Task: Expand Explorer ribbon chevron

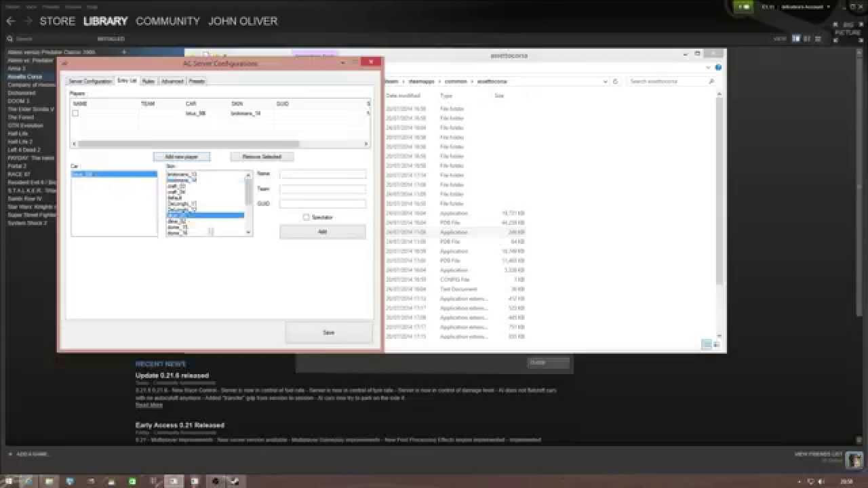Action: (x=710, y=67)
